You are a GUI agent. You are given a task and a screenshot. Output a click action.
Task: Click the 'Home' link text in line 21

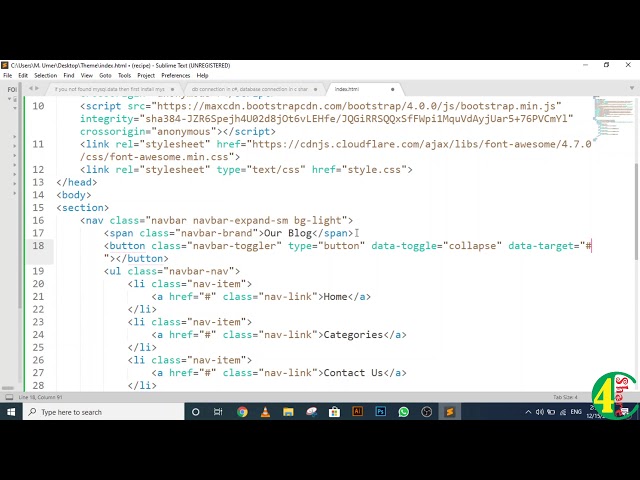coord(336,296)
